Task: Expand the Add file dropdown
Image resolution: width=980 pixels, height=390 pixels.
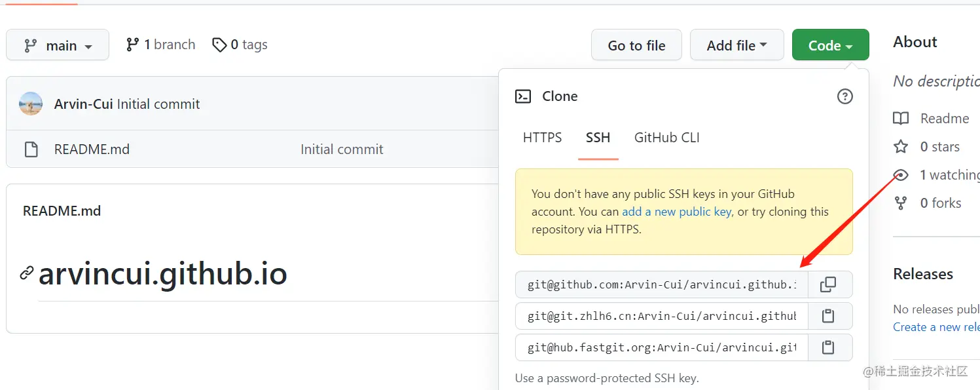Action: [x=736, y=45]
